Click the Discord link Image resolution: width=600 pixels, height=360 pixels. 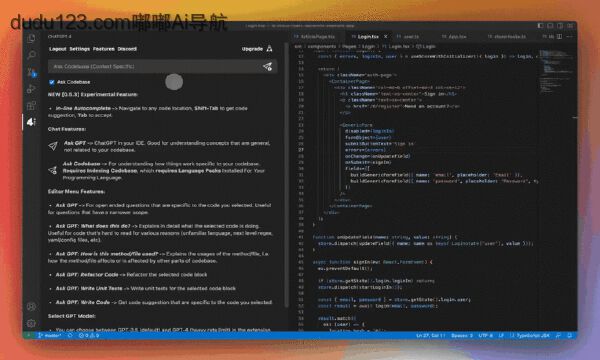coord(127,49)
